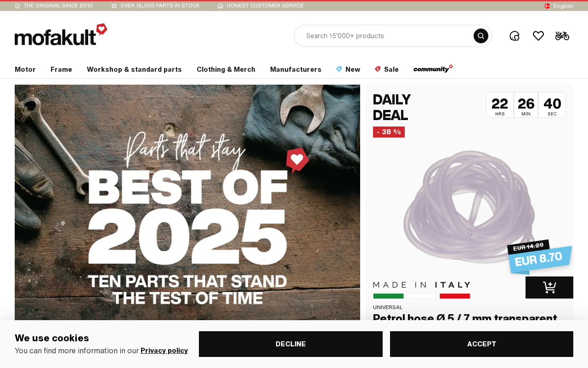Expand the Motor menu
The height and width of the screenshot is (368, 588).
pyautogui.click(x=25, y=69)
